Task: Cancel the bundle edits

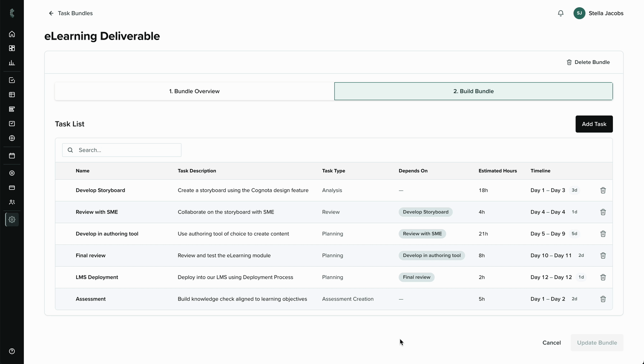Action: 552,343
